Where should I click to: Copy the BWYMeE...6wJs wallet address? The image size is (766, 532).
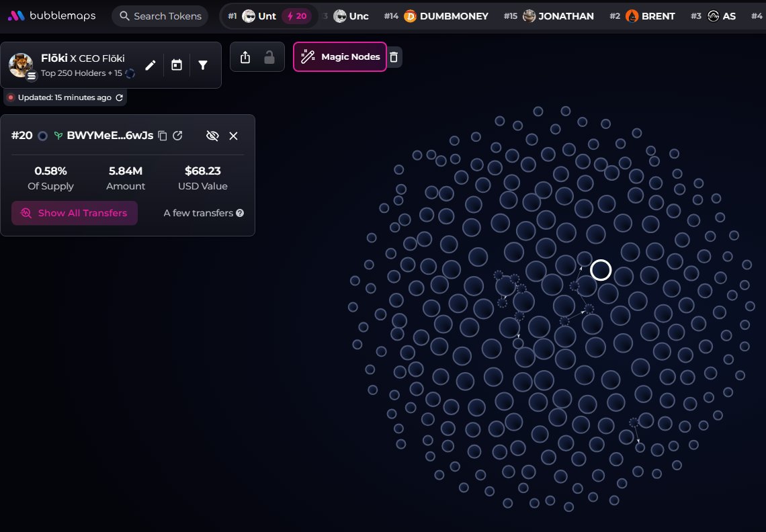click(x=163, y=136)
